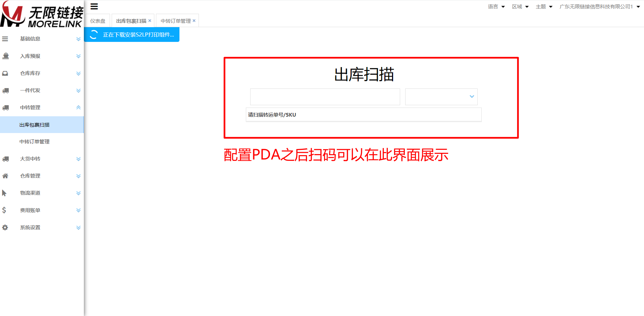This screenshot has height=316, width=644.
Task: Open the 大货中转 sidebar menu
Action: [42, 159]
